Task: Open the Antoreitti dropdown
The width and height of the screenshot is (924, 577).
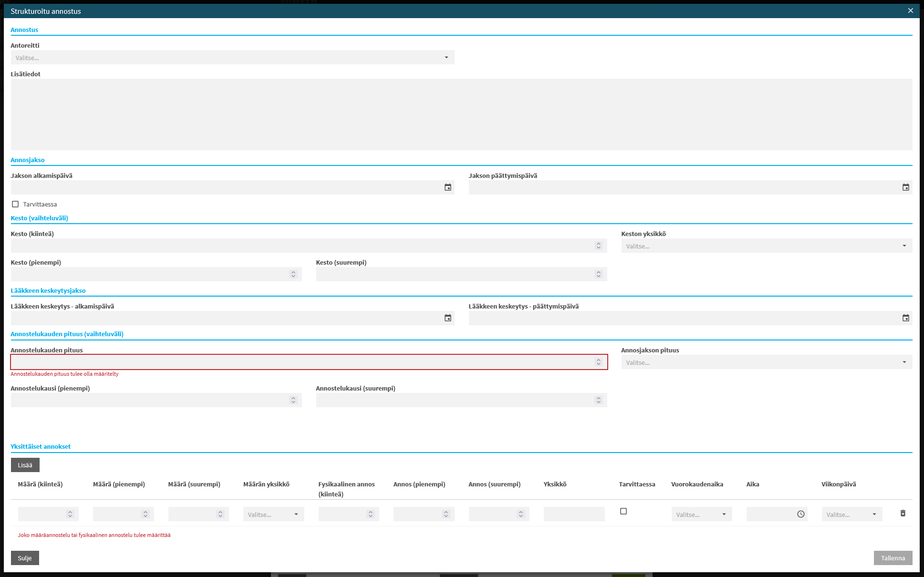Action: (x=232, y=58)
